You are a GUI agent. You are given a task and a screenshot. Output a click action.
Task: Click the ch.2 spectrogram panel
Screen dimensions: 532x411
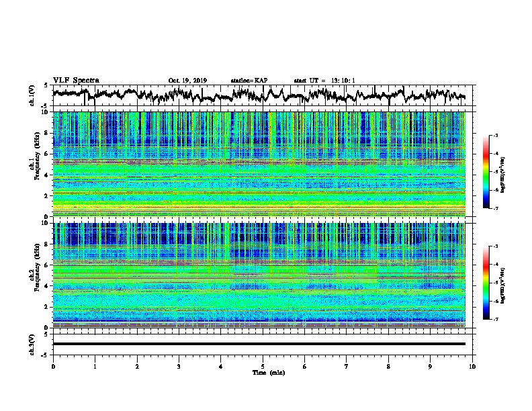click(259, 275)
